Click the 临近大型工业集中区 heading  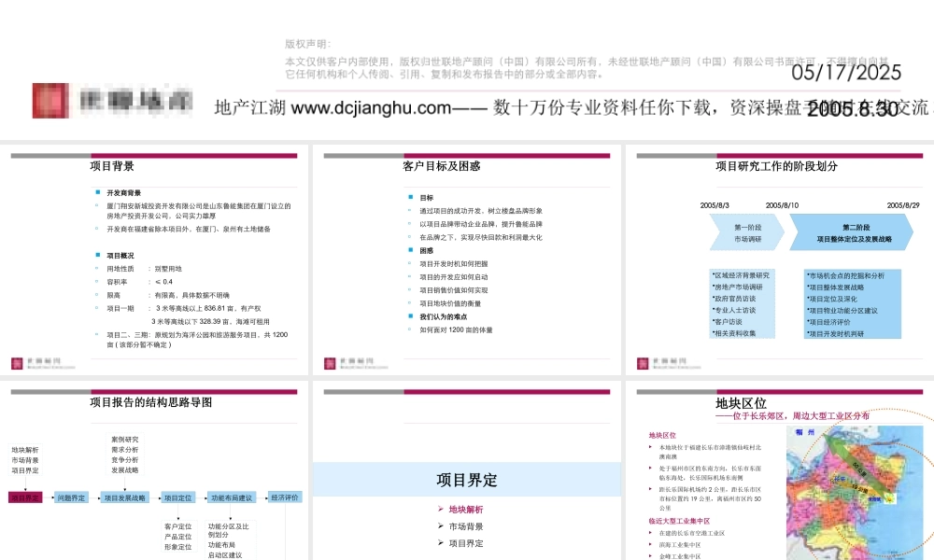click(x=679, y=521)
